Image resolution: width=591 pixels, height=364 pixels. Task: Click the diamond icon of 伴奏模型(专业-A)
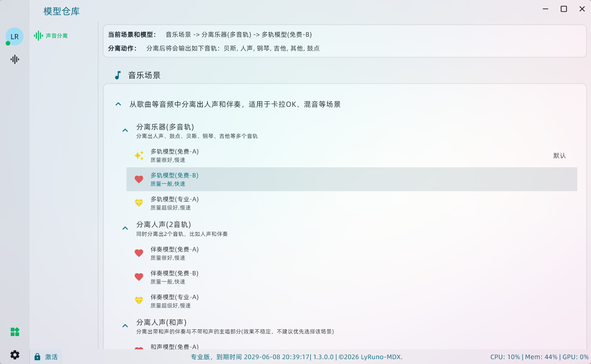pyautogui.click(x=139, y=301)
